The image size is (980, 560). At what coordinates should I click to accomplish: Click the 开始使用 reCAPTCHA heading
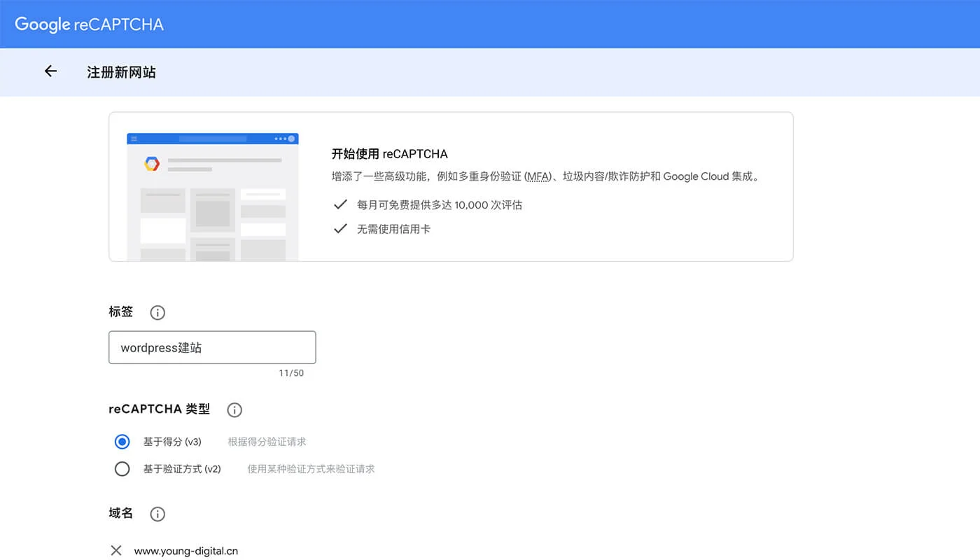point(390,154)
